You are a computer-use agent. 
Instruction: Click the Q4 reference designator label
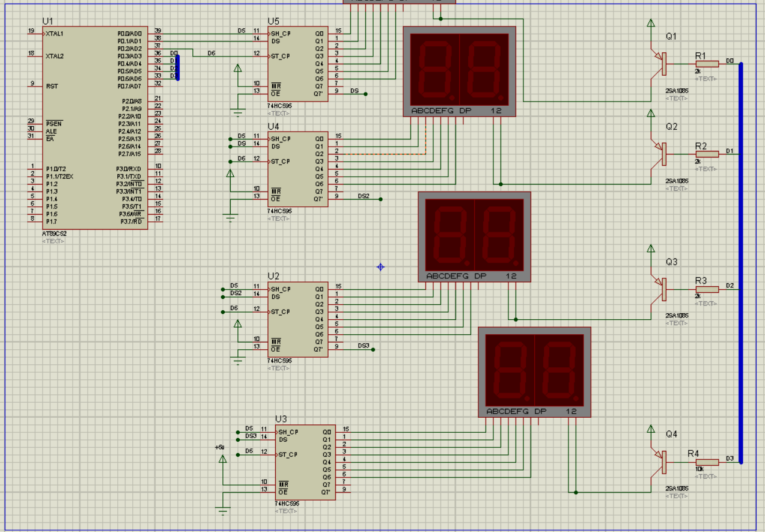pyautogui.click(x=671, y=434)
